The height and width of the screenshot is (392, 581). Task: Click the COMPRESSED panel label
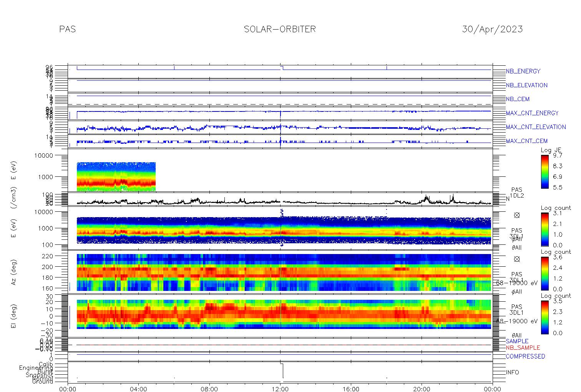coord(525,356)
